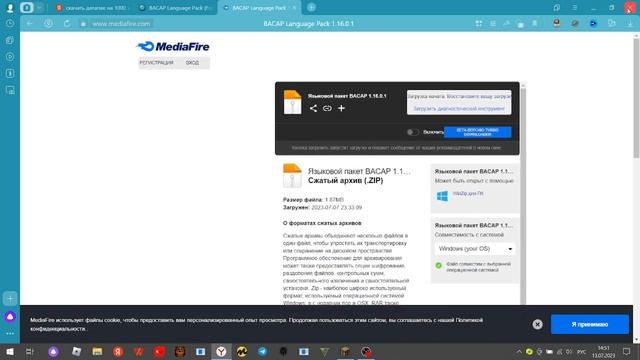
Task: Open a new tab with the plus button
Action: coord(311,7)
